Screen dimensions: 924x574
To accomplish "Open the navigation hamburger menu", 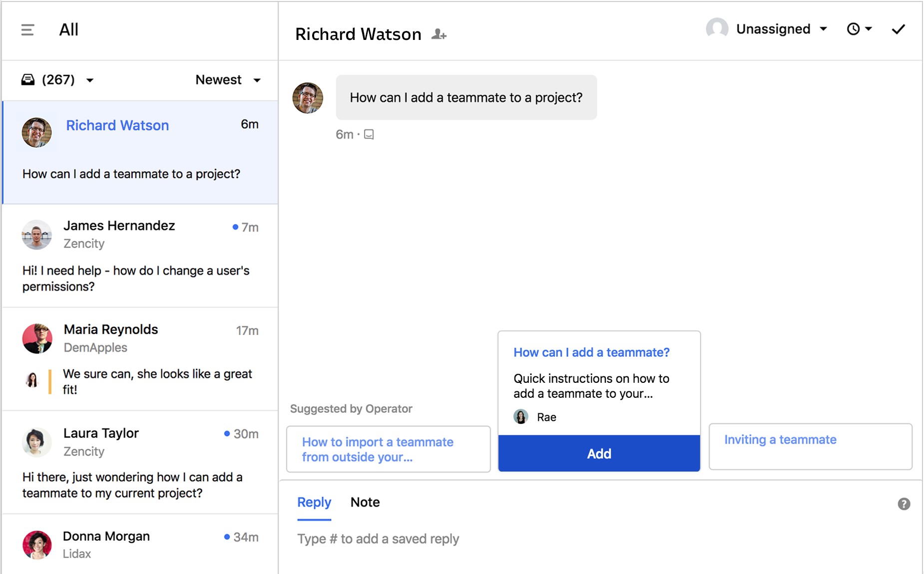I will [27, 30].
